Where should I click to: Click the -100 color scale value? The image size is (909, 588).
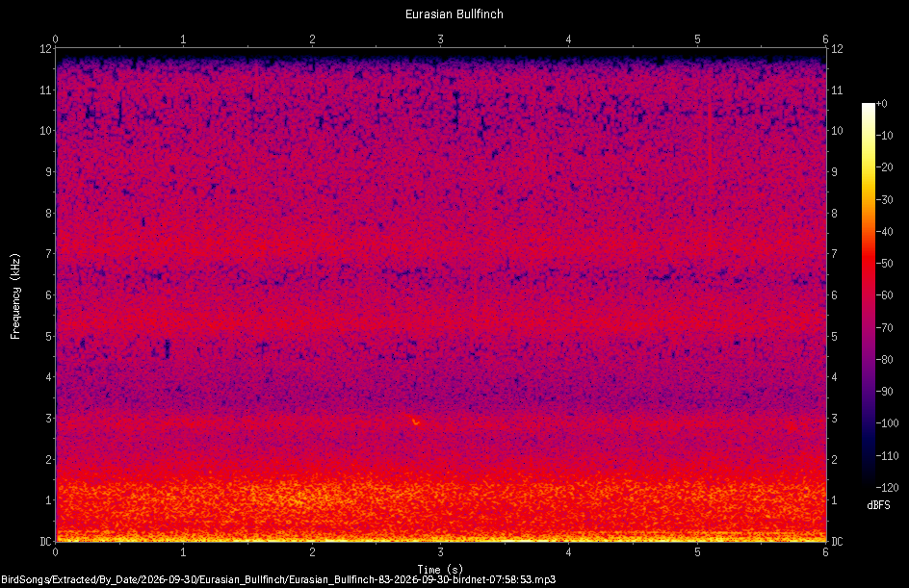[x=887, y=423]
